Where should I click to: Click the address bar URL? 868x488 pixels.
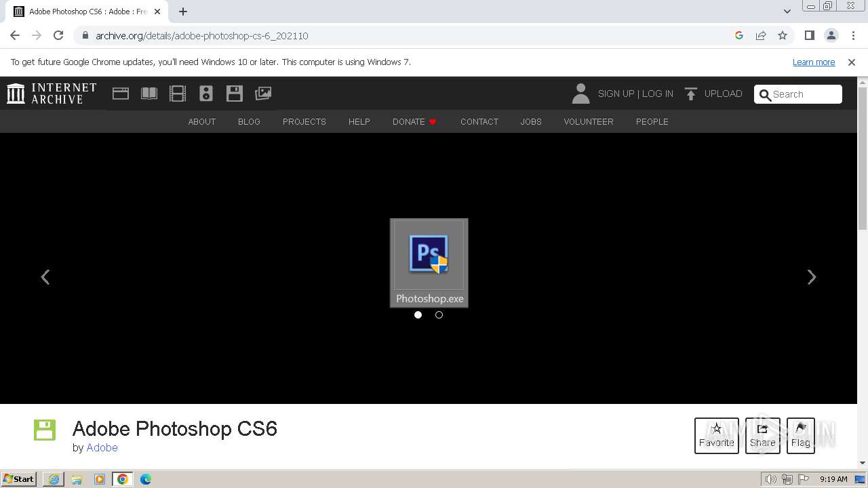(x=202, y=35)
